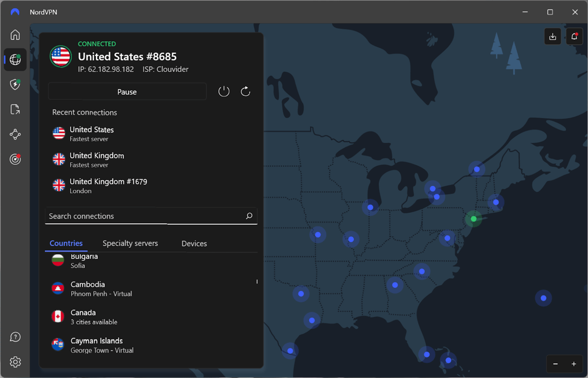Select recent United Kingdom fastest server
The height and width of the screenshot is (378, 588).
click(x=151, y=160)
